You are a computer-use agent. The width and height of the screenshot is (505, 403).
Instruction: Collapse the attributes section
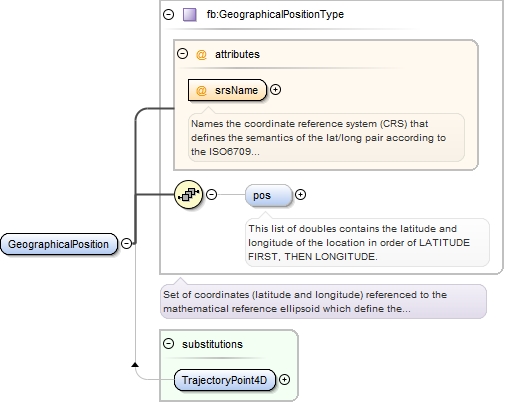tap(182, 54)
